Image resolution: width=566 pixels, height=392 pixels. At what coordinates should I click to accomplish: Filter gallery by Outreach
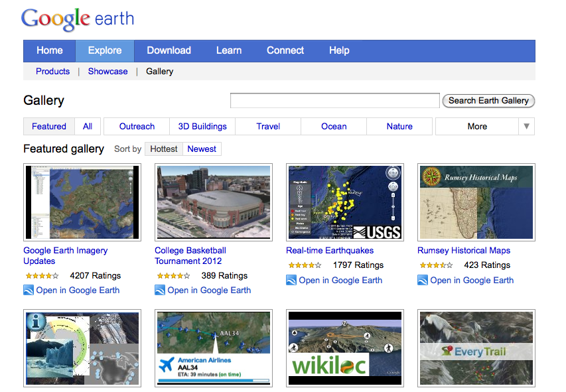pos(137,126)
